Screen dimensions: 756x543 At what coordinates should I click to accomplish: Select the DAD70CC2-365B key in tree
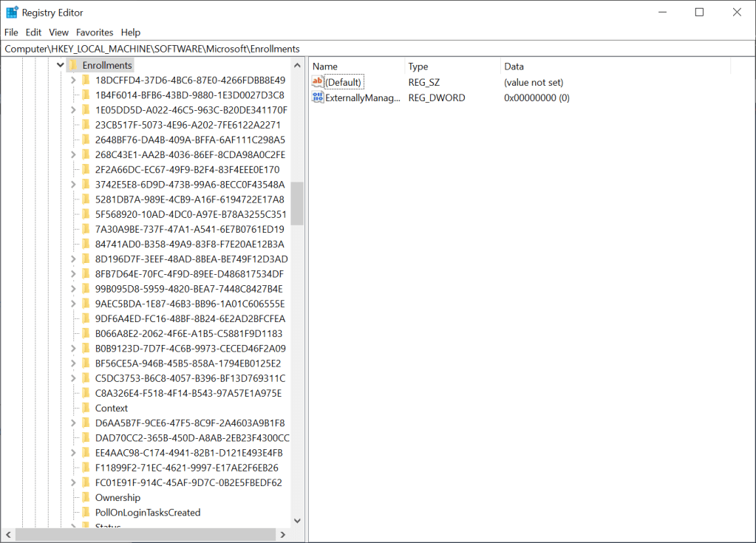pyautogui.click(x=192, y=437)
